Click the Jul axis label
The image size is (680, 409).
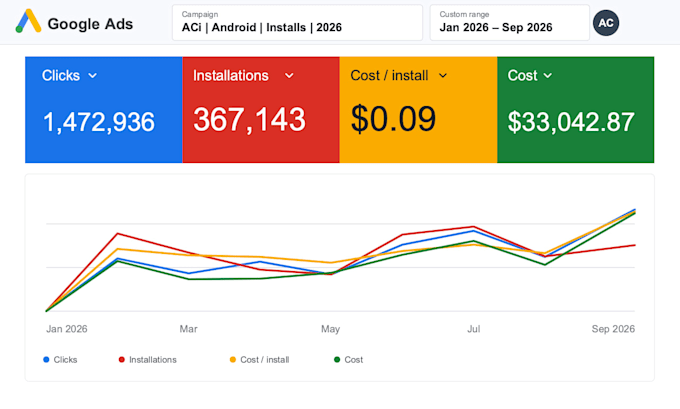474,329
